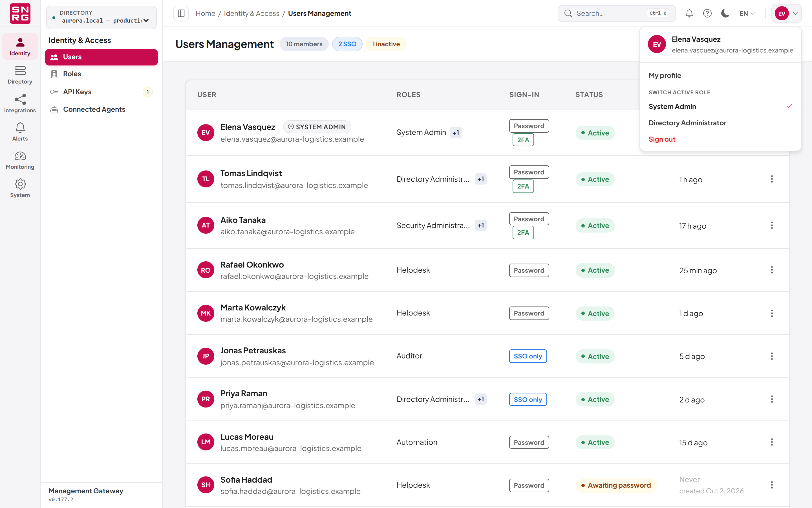
Task: Open row actions for Lucas Moreau
Action: 772,442
